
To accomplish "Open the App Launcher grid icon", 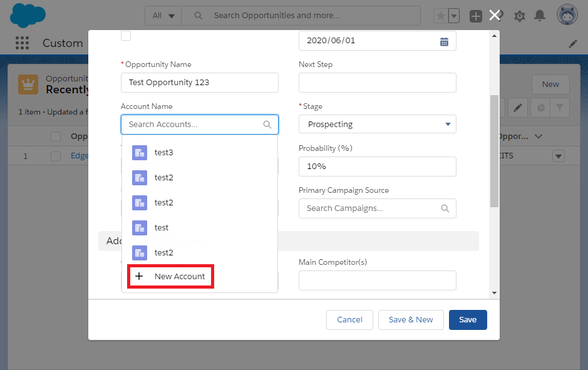I will tap(23, 43).
